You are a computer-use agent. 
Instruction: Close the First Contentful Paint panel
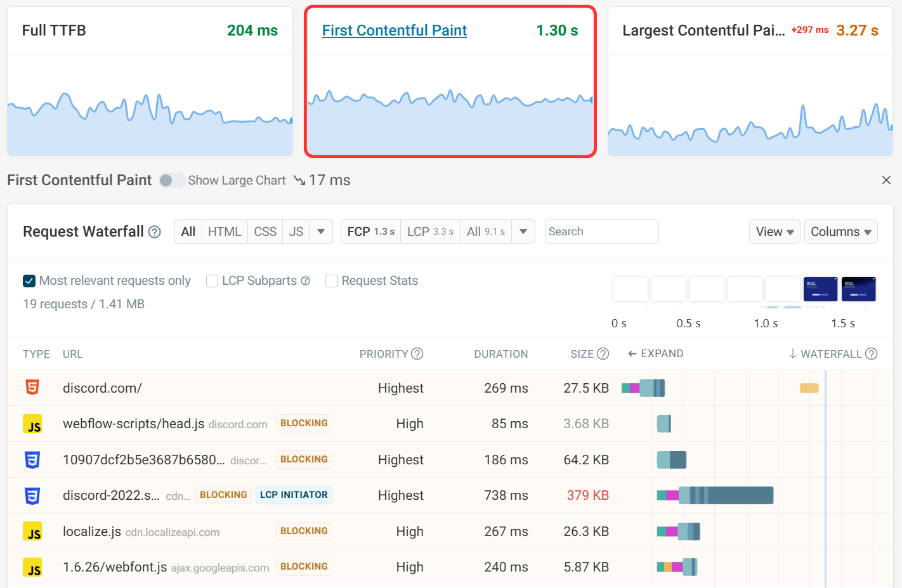(886, 180)
